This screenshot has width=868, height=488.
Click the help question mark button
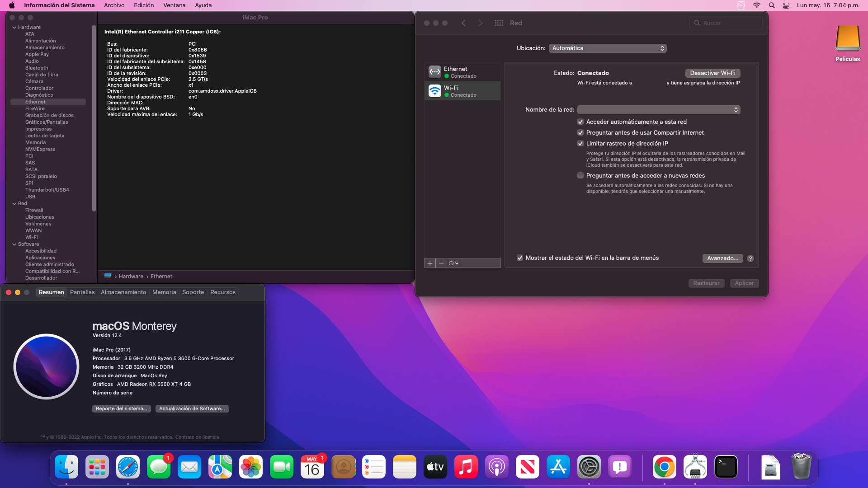(750, 258)
